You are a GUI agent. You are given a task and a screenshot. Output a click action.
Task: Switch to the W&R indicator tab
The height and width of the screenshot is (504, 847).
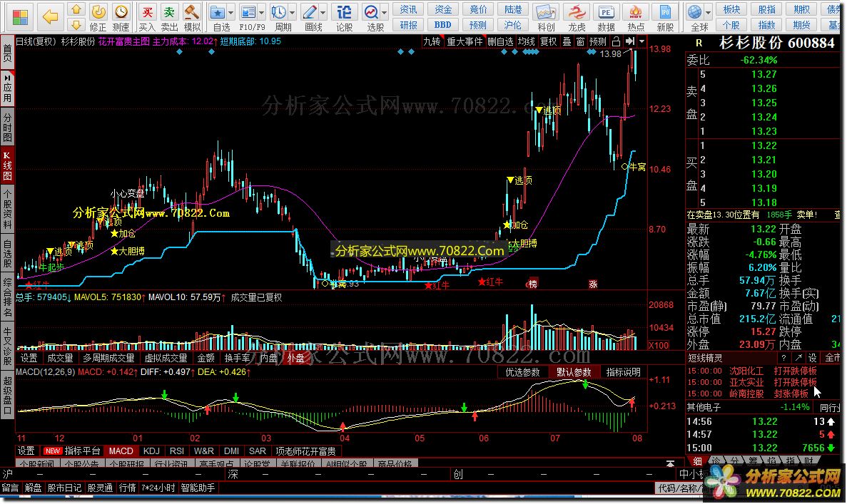[203, 451]
